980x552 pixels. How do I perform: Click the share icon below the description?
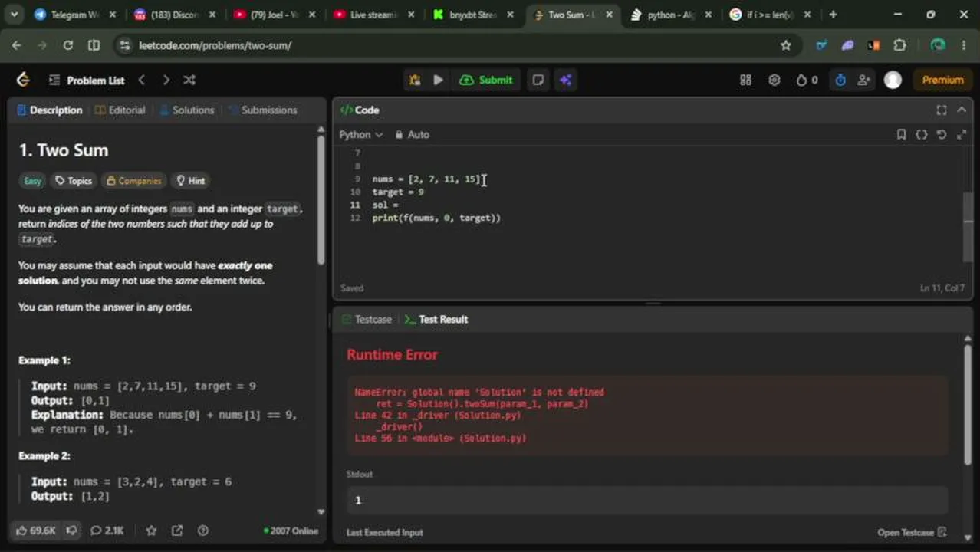pyautogui.click(x=177, y=531)
